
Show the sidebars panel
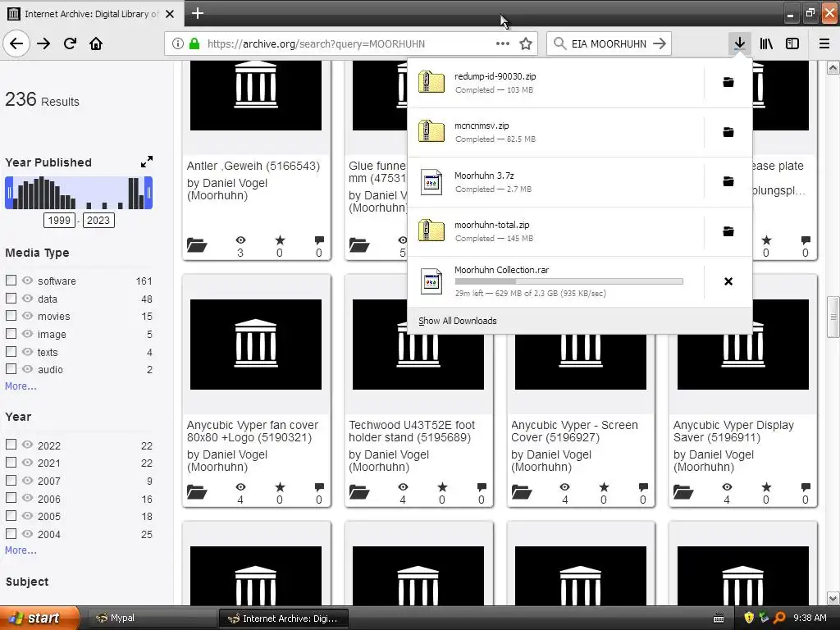(x=792, y=43)
